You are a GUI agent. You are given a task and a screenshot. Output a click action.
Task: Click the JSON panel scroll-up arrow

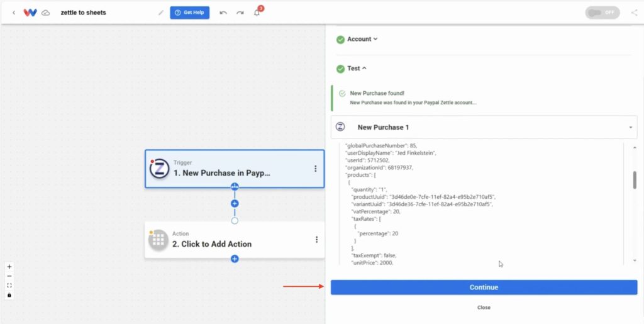(x=635, y=147)
